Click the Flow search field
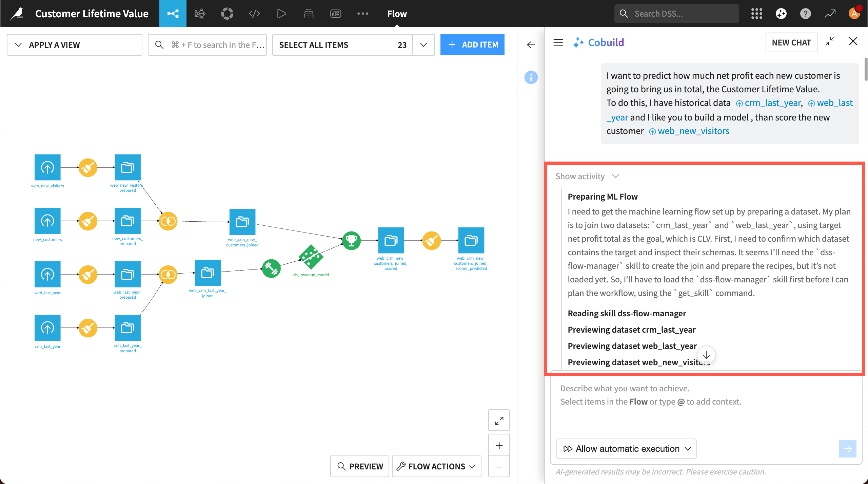 (207, 45)
